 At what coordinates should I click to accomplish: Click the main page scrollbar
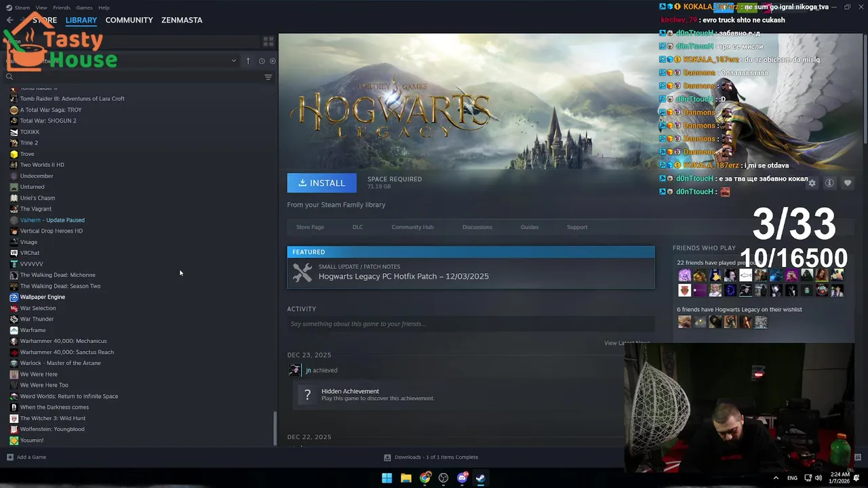click(x=865, y=88)
